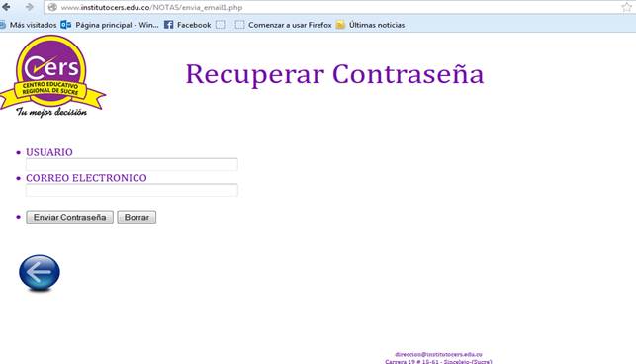
Task: Go back with the browser back arrow
Action: pos(6,7)
